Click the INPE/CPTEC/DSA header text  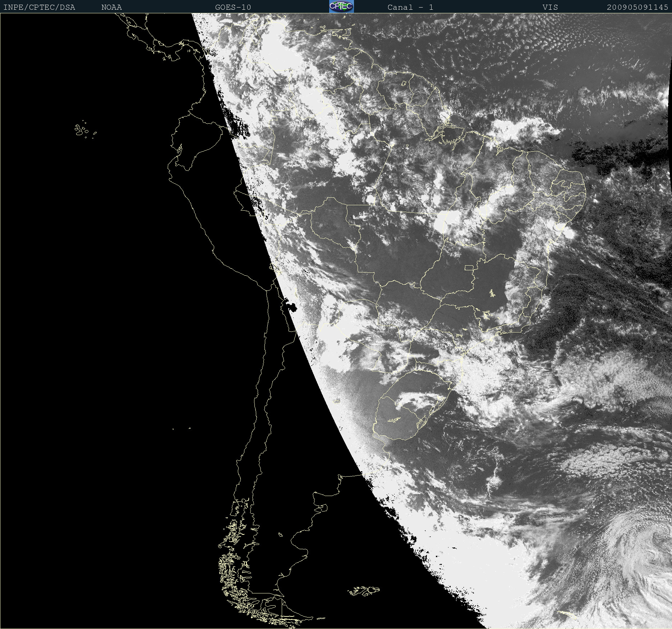point(39,7)
